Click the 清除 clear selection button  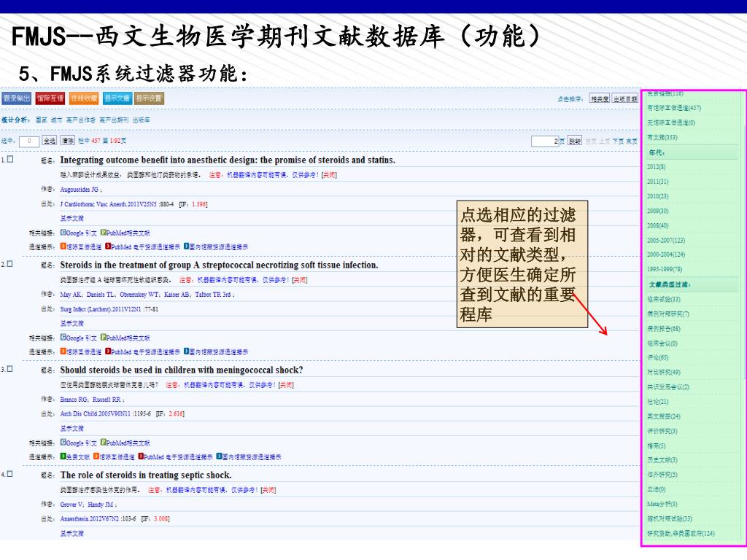click(68, 141)
